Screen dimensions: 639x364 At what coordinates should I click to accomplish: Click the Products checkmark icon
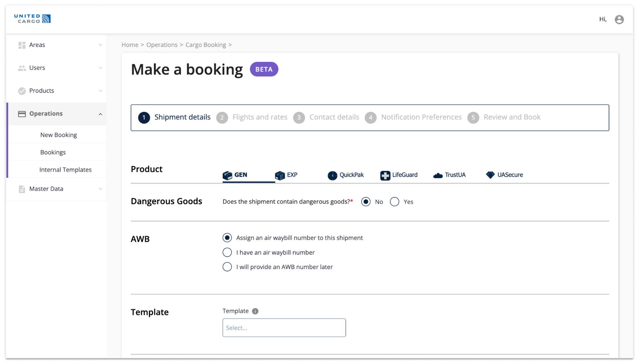point(22,91)
